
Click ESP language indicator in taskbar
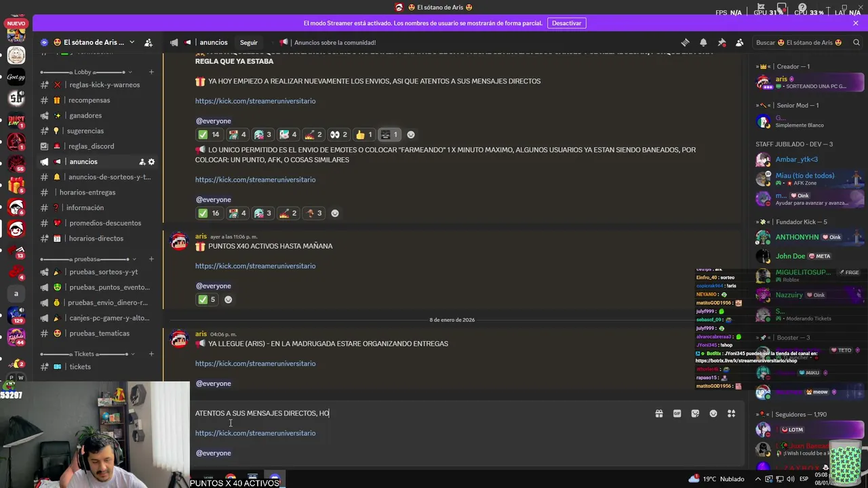coord(804,479)
